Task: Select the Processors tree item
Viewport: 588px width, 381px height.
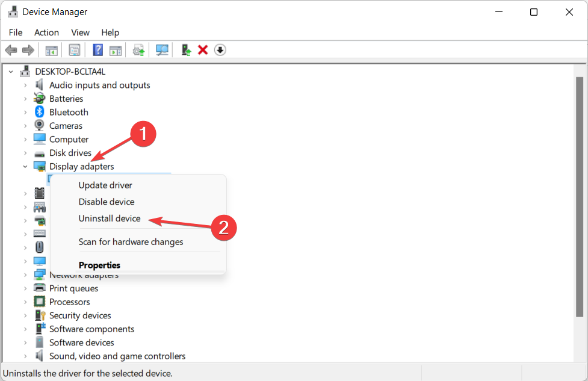Action: click(x=69, y=302)
